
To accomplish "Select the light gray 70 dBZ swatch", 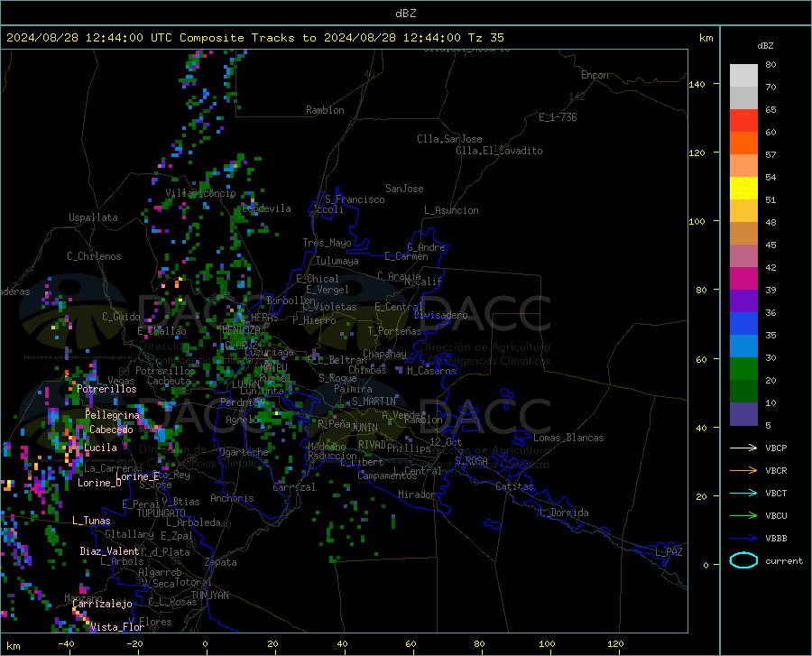I will 743,76.
